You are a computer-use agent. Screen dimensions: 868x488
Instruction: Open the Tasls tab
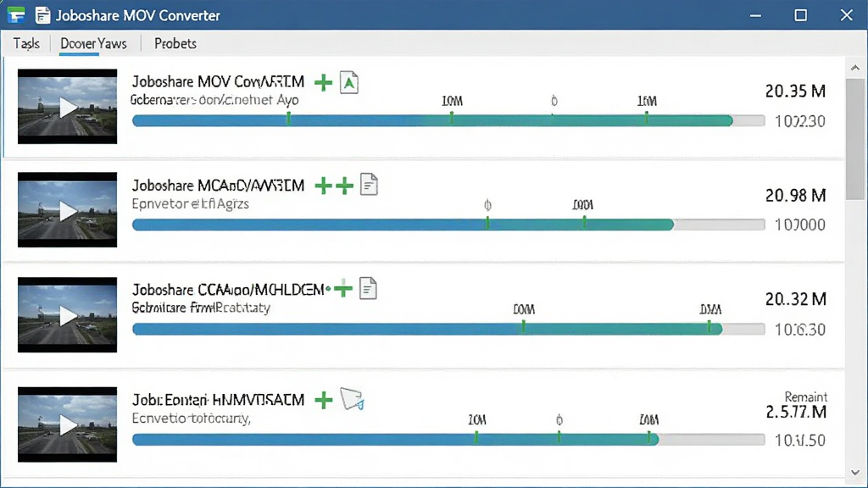(26, 43)
